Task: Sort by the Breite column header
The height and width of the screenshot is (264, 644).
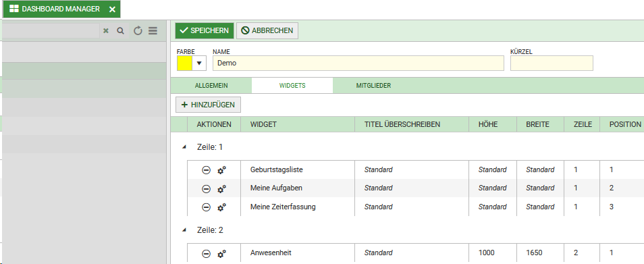Action: tap(540, 124)
